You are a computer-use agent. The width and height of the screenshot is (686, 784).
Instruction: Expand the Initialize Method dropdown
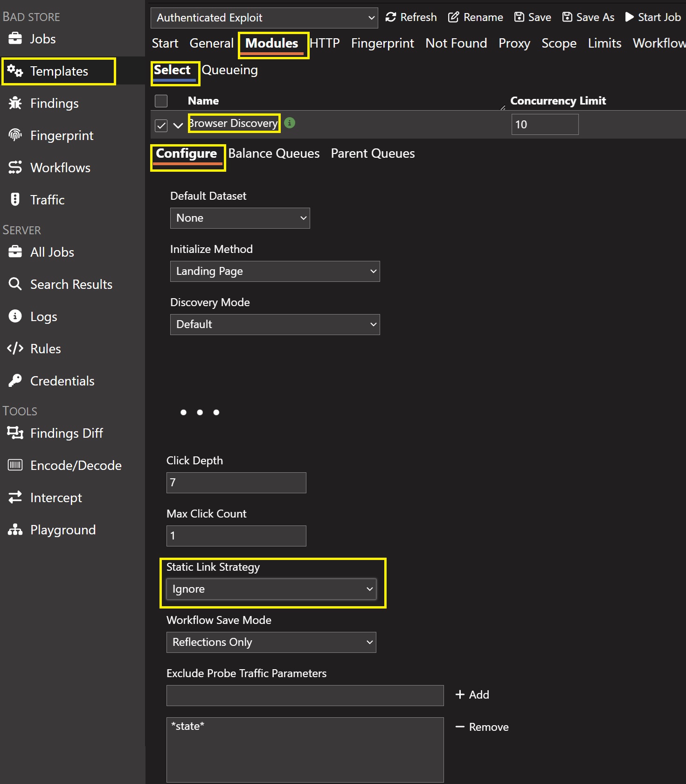click(275, 271)
